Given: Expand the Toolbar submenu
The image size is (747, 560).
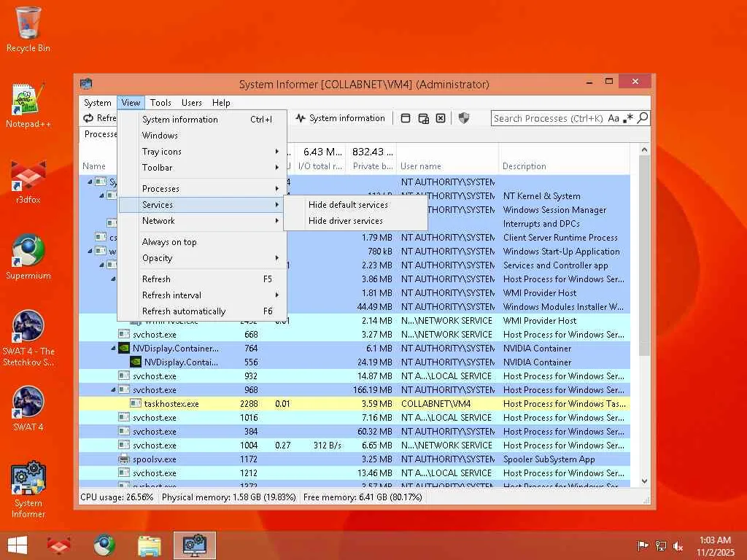Looking at the screenshot, I should 202,168.
